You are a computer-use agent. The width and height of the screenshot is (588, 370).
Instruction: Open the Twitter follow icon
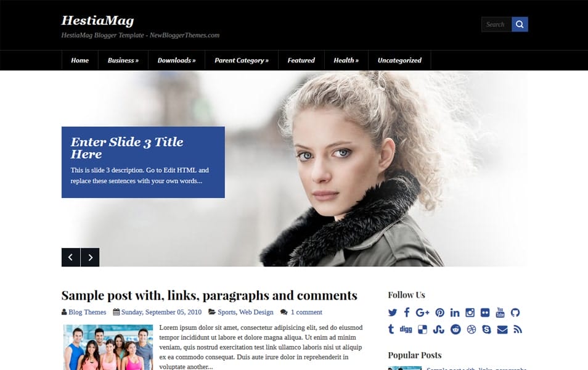click(393, 313)
